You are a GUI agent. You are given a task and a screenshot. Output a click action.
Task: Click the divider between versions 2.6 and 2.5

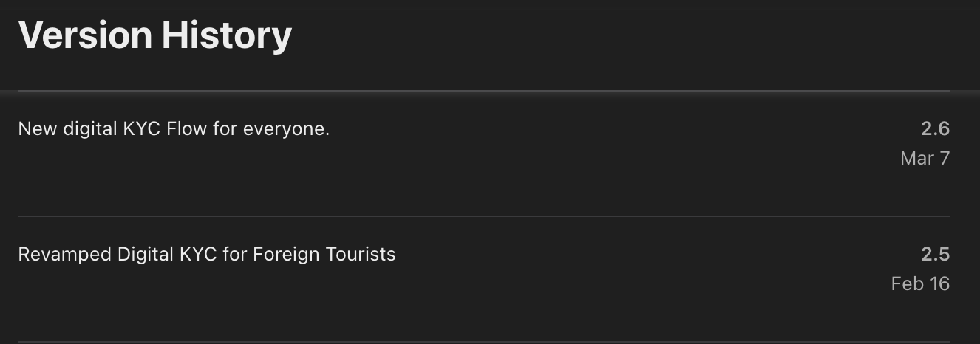484,216
